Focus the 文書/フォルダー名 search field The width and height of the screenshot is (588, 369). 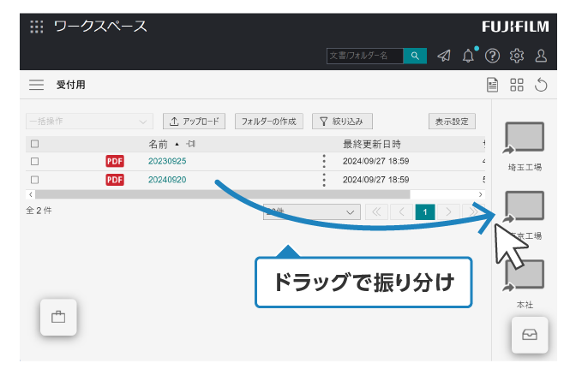pos(365,56)
